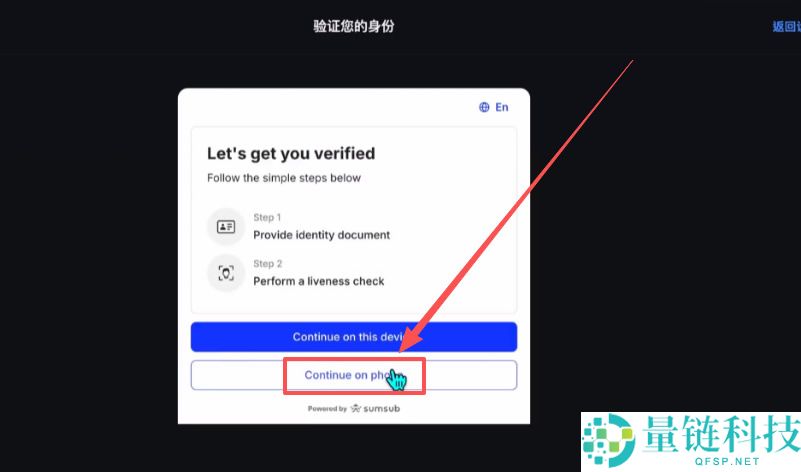Click the Step 2 label
This screenshot has width=801, height=472.
tap(268, 264)
